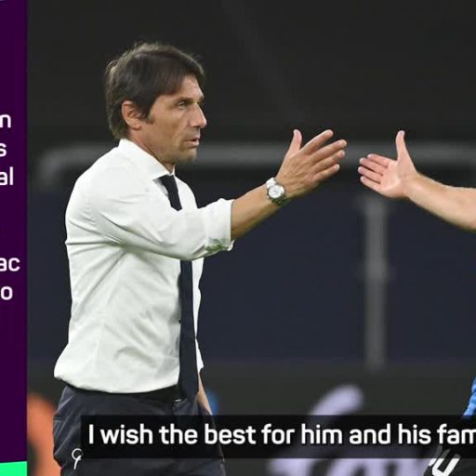
Task: Click the green bar below the purple sidebar
Action: (x=13, y=469)
